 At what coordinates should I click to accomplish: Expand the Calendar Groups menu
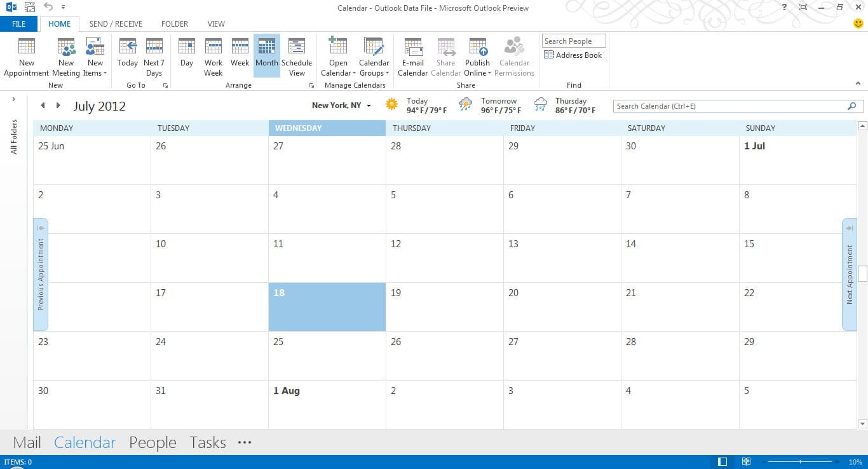point(374,57)
